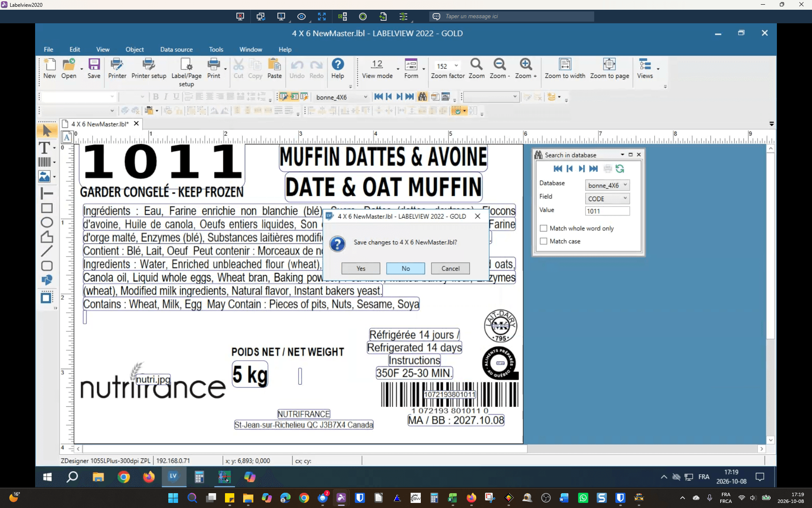Open the Object menu
Image resolution: width=812 pixels, height=508 pixels.
(x=134, y=50)
